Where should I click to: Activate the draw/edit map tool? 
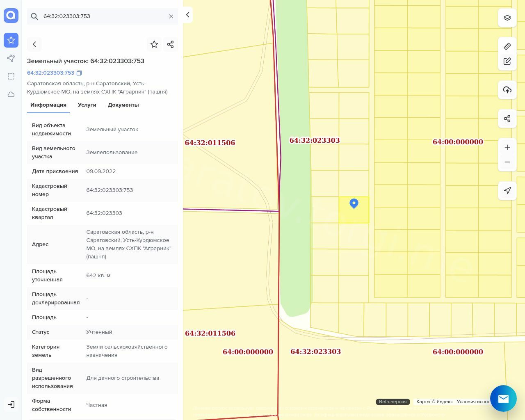point(507,61)
